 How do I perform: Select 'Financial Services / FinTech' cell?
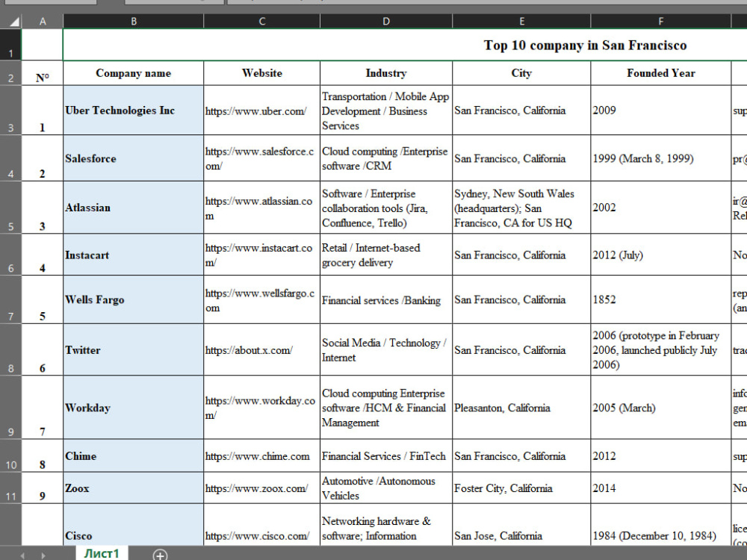point(386,455)
